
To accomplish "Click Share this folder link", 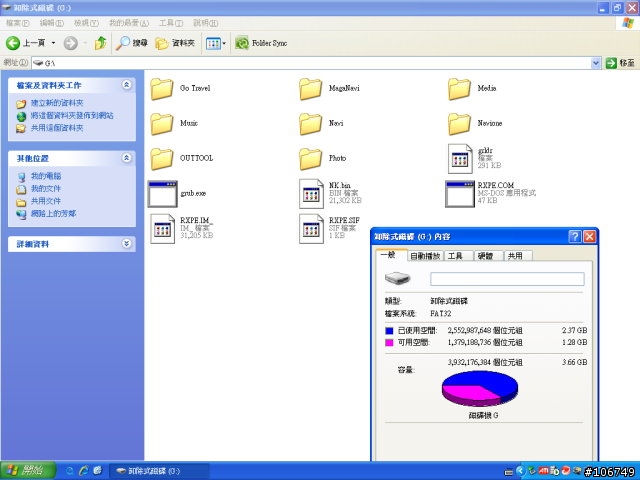I will pos(57,128).
